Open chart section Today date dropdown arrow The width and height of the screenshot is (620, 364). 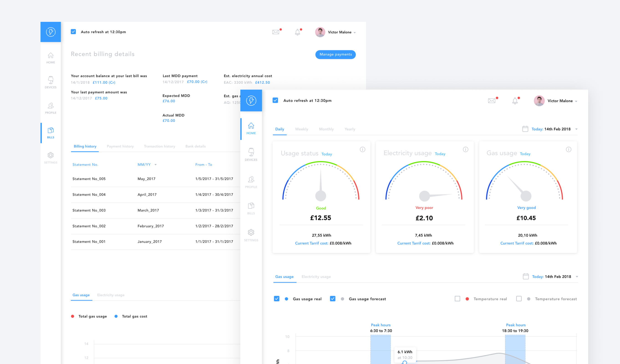(x=577, y=277)
